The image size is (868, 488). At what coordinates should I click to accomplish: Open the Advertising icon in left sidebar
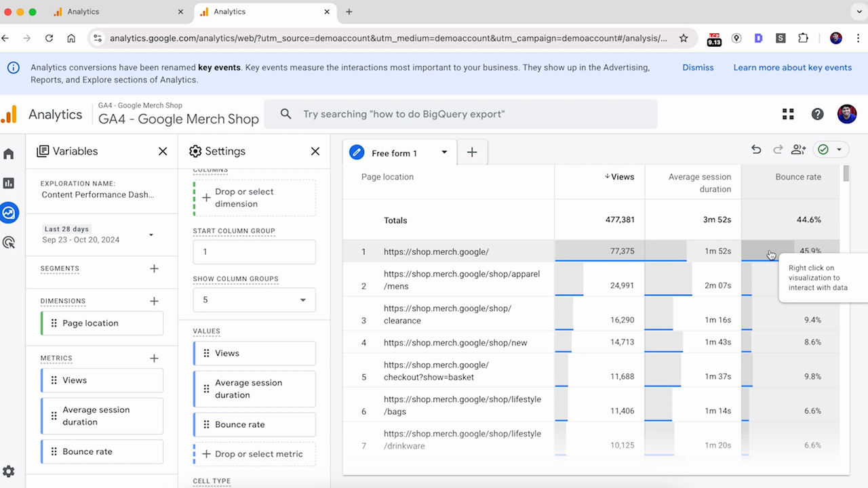click(9, 242)
